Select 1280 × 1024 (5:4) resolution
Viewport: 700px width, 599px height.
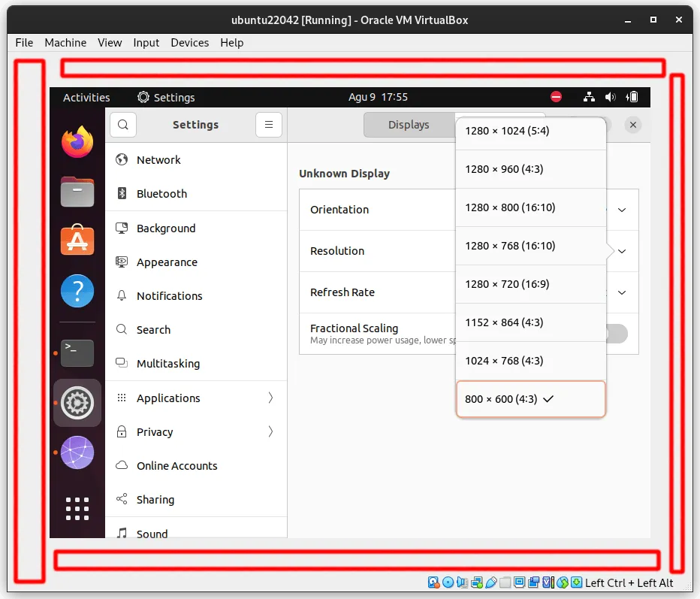tap(531, 131)
